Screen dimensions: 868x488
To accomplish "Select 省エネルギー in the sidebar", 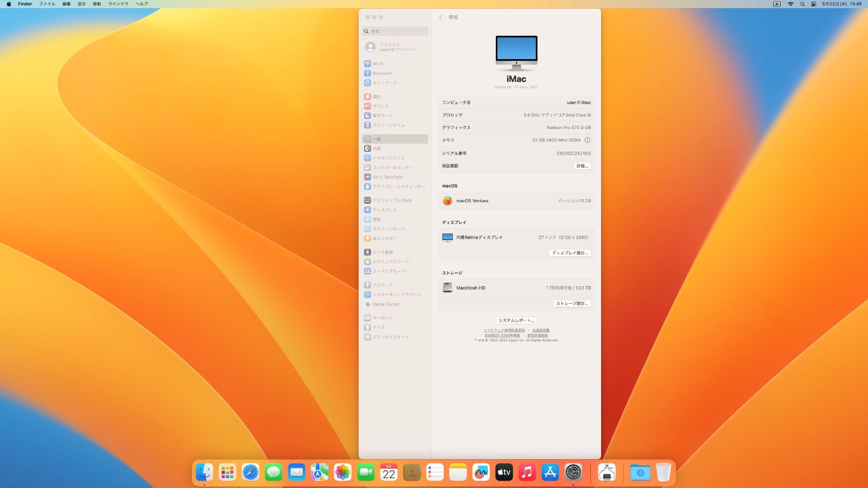I will point(395,239).
